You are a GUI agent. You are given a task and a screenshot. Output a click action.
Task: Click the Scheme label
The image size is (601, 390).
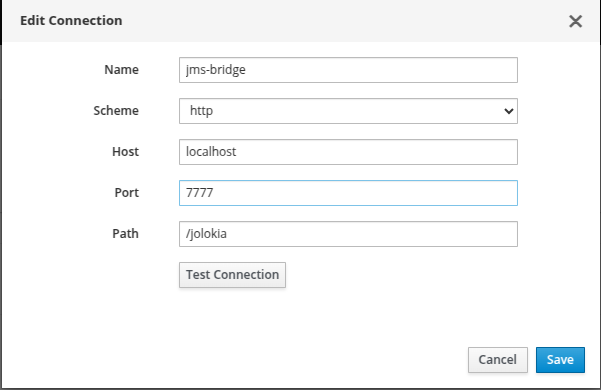[x=116, y=111]
